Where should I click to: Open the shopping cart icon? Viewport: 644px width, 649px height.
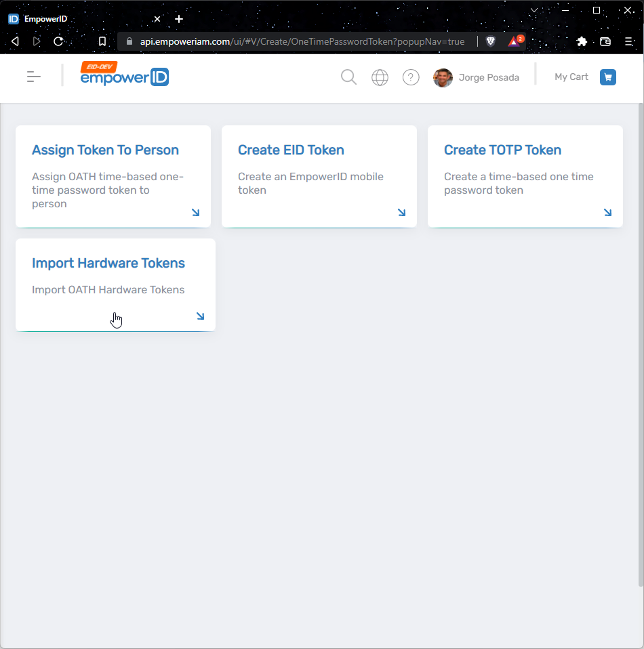pyautogui.click(x=608, y=77)
